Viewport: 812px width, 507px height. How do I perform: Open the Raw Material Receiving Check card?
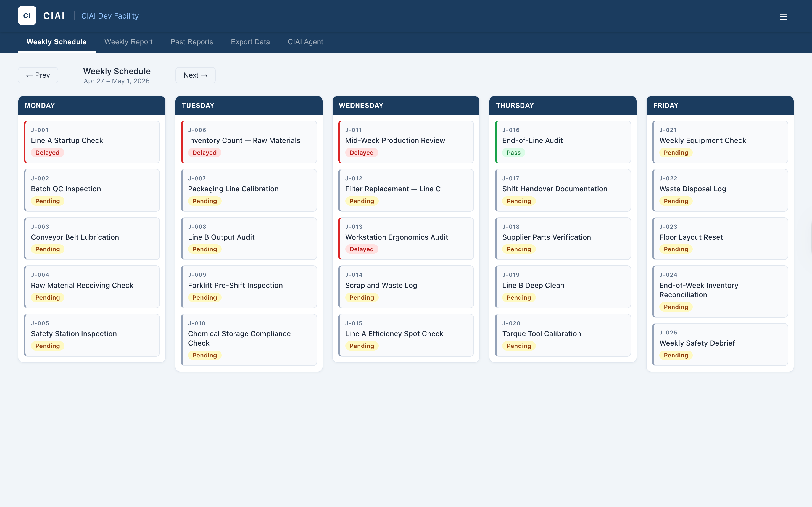[92, 287]
